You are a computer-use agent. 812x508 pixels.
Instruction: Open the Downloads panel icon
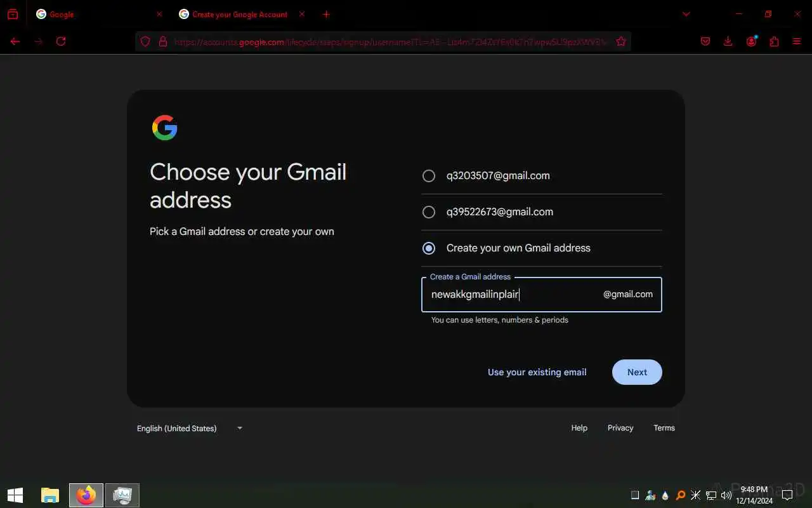point(728,41)
